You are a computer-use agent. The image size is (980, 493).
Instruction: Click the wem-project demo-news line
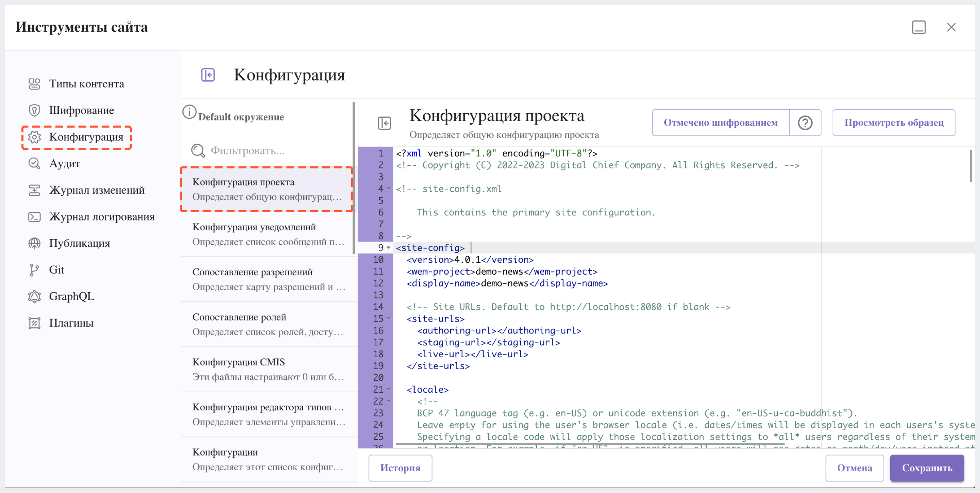click(x=502, y=272)
